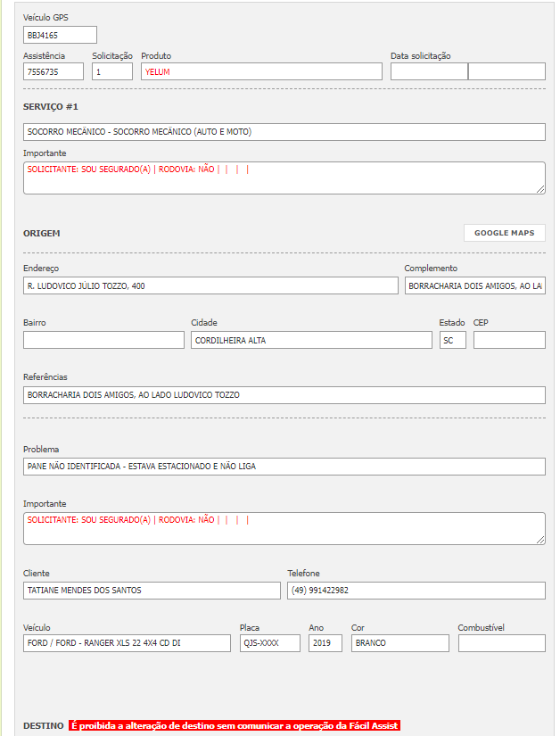Focus the Referências field
The height and width of the screenshot is (736, 560).
click(x=284, y=394)
